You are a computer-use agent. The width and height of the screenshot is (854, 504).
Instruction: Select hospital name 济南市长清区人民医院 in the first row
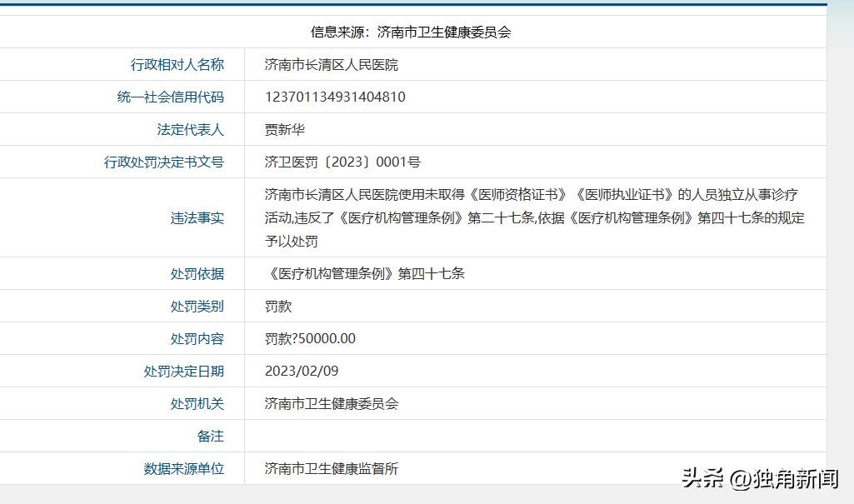click(x=331, y=64)
